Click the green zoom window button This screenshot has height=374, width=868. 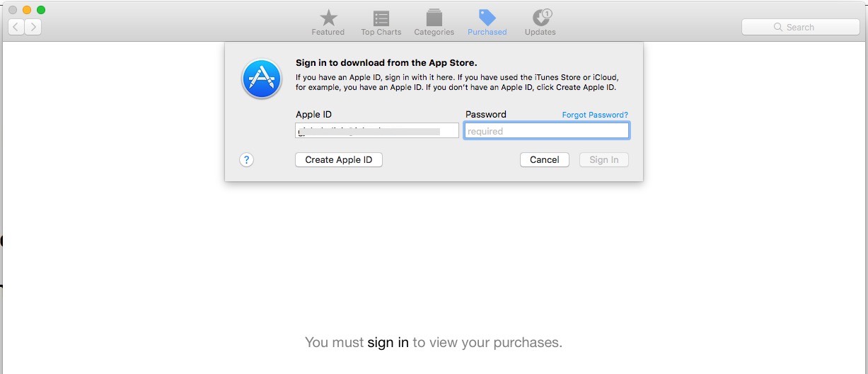[41, 10]
